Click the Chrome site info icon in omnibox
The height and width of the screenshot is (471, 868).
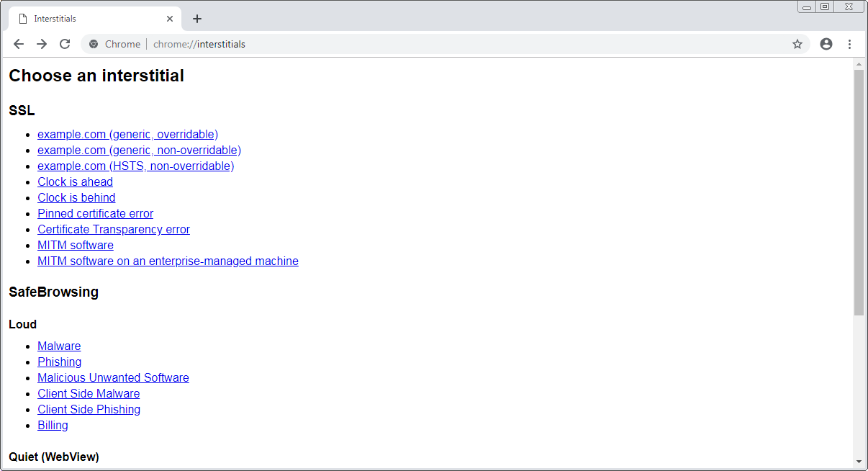click(x=94, y=44)
